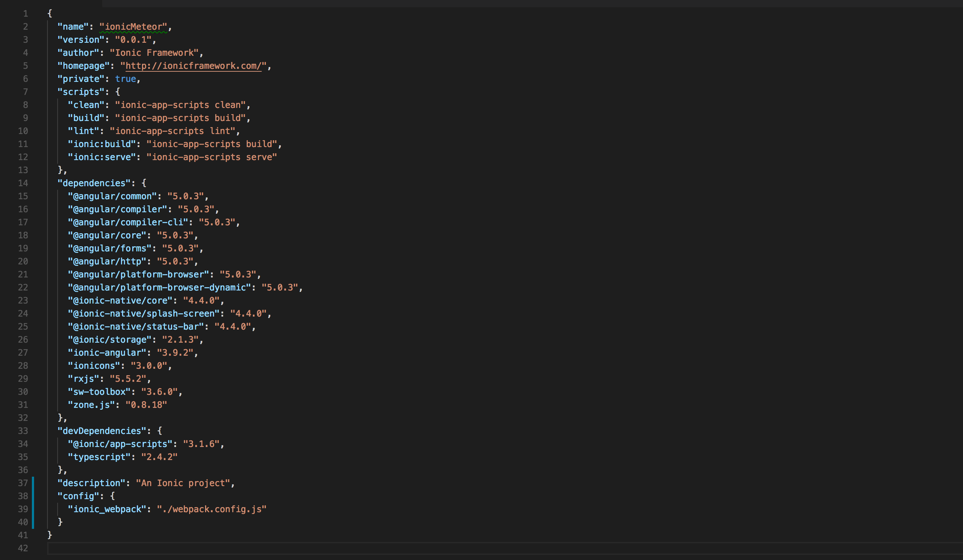
Task: Click the "build" key on line 9
Action: tap(86, 118)
